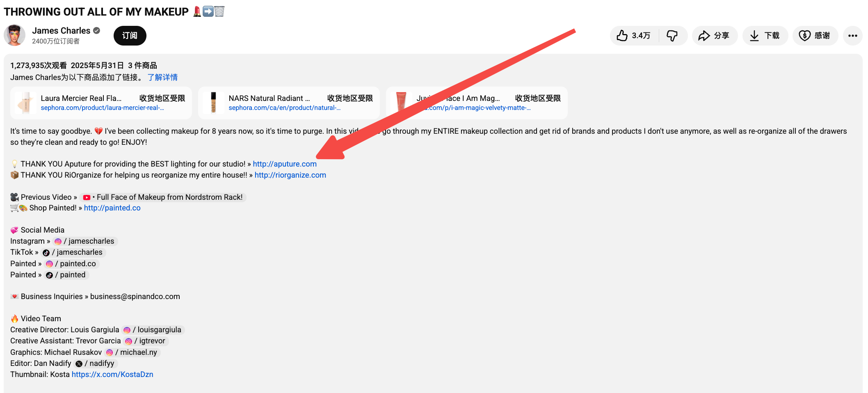Click the heart-dollar thanks button
This screenshot has height=393, width=868.
815,36
